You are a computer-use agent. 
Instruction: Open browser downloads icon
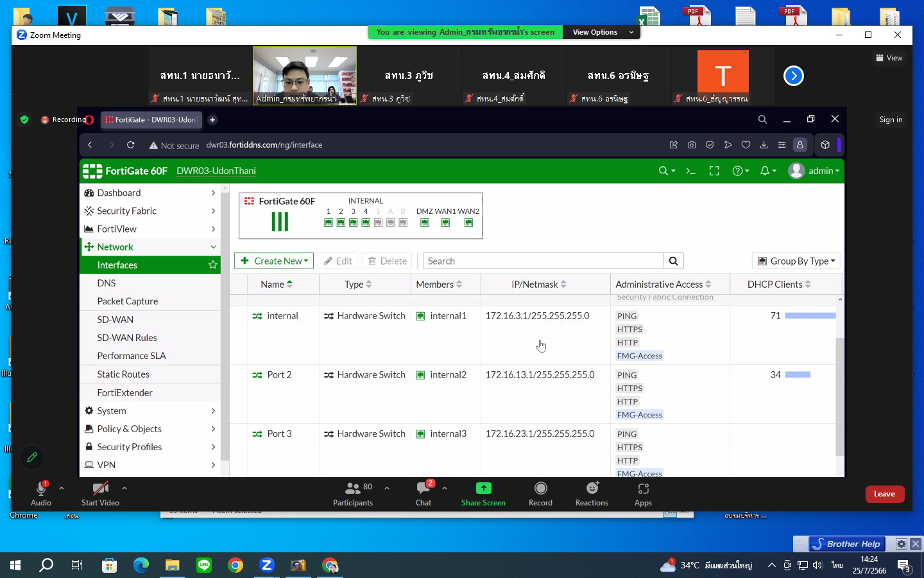tap(764, 145)
